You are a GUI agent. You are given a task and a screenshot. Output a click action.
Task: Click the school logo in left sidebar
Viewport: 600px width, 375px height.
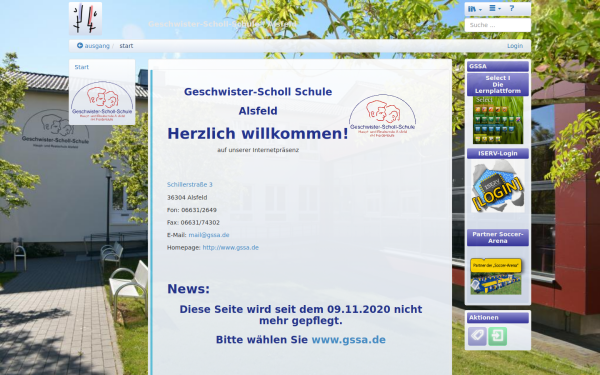point(102,101)
